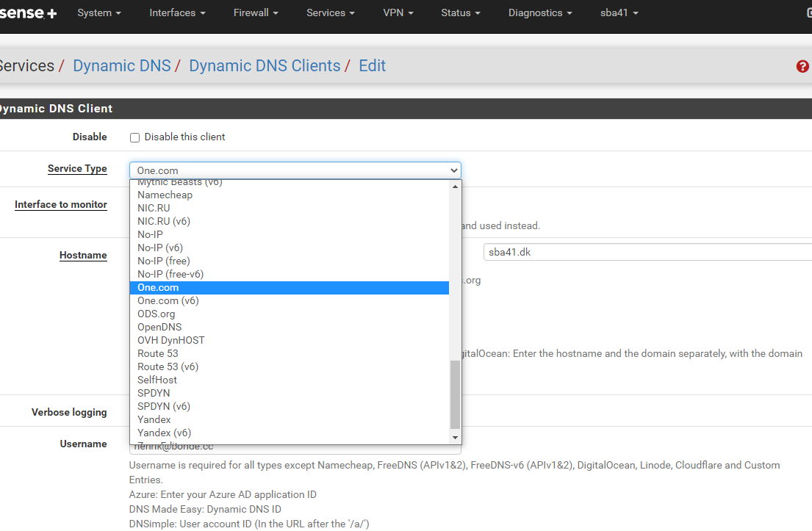Select the No-IP option
This screenshot has width=812, height=531.
click(x=289, y=234)
